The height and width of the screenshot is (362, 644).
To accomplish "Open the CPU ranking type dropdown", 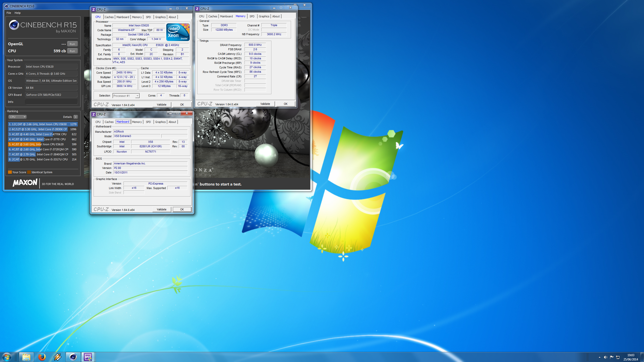I will (x=18, y=117).
